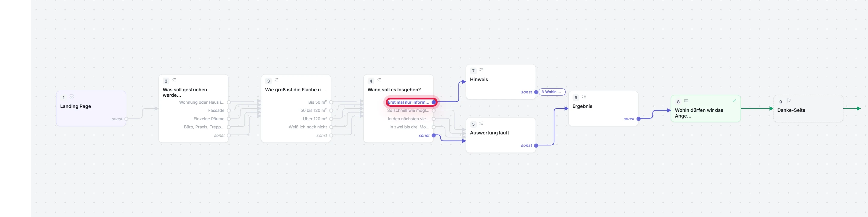868x217 pixels.
Task: Click the "Büro, Praxis, Trepp..." answer option
Action: point(204,127)
